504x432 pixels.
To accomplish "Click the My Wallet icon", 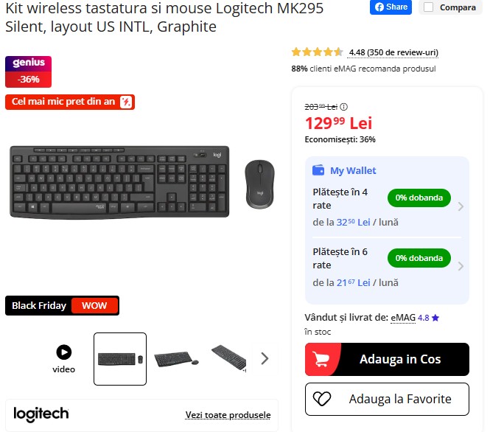I will tap(318, 170).
